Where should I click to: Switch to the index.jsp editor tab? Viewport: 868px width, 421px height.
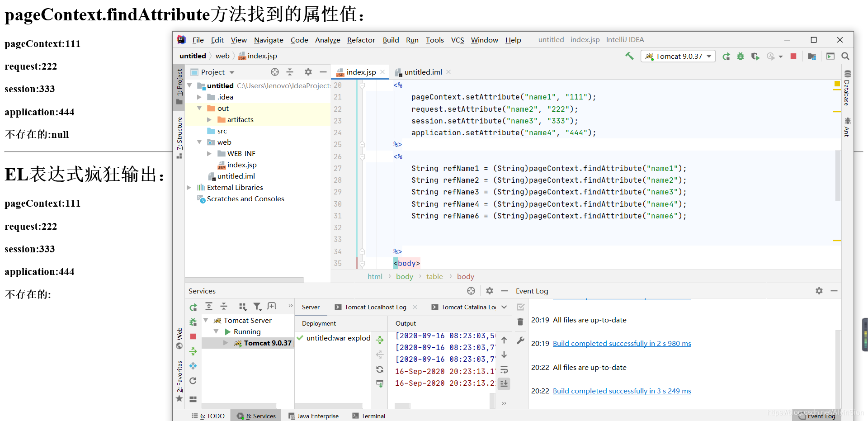(x=361, y=72)
